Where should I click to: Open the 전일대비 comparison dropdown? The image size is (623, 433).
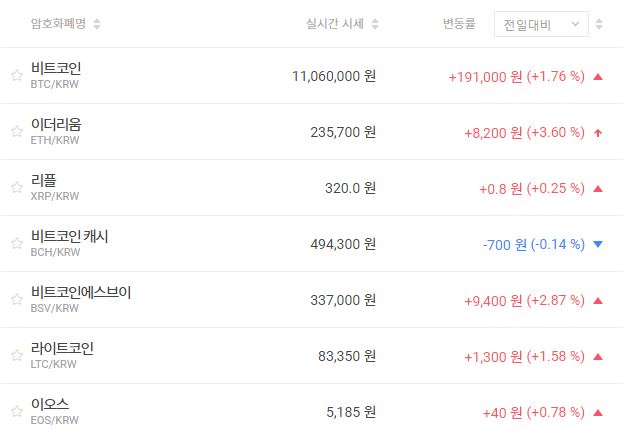click(x=541, y=23)
